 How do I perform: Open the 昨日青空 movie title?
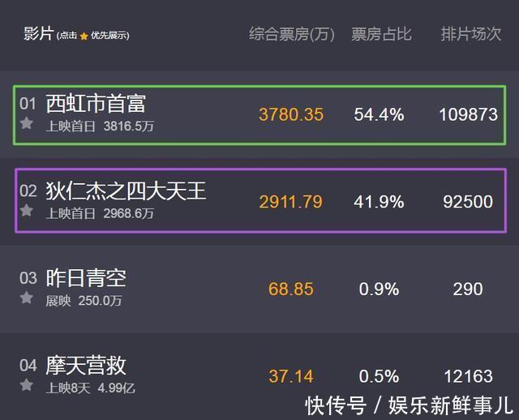point(86,278)
